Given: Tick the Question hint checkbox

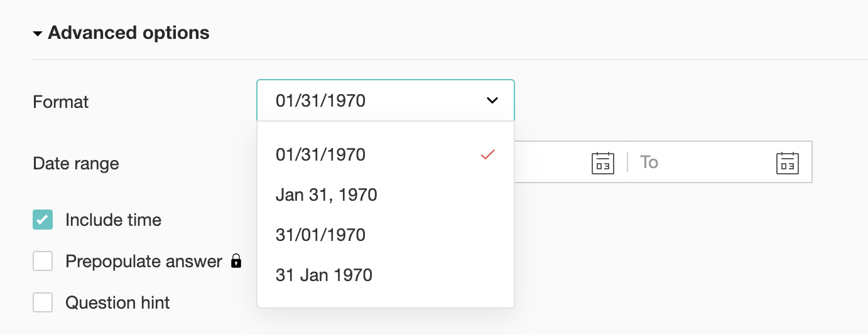Looking at the screenshot, I should 43,302.
